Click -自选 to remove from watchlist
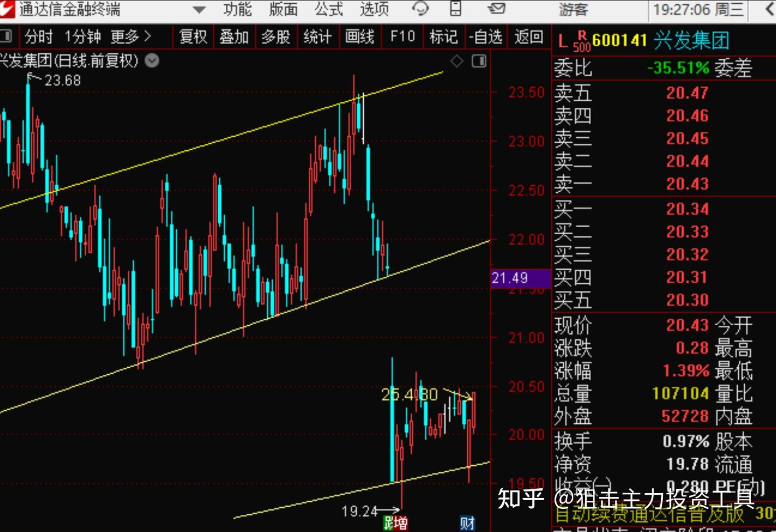776x532 pixels. [x=486, y=37]
